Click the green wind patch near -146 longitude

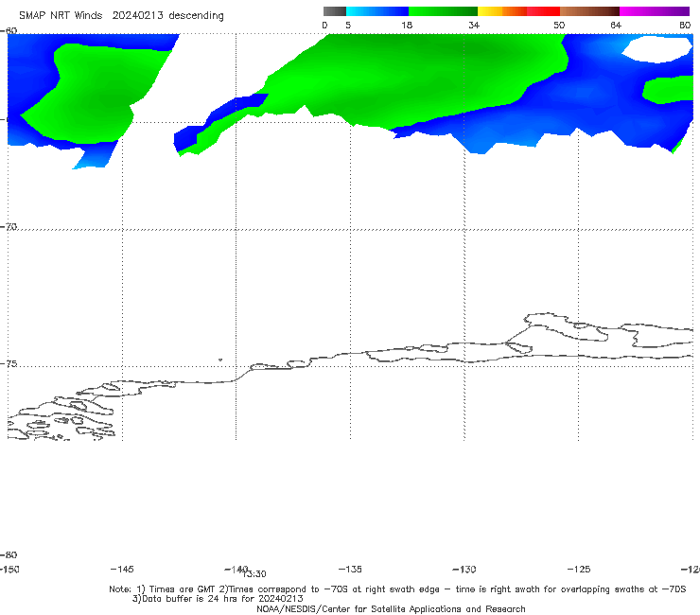click(96, 94)
